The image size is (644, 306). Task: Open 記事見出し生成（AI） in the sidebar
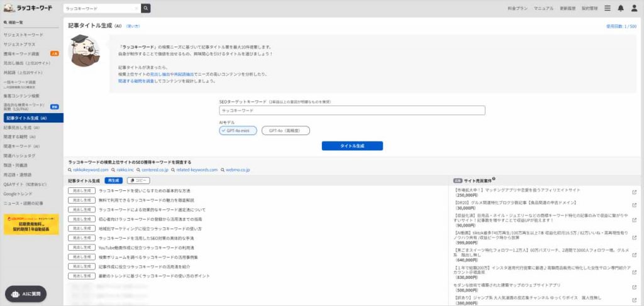[21, 128]
